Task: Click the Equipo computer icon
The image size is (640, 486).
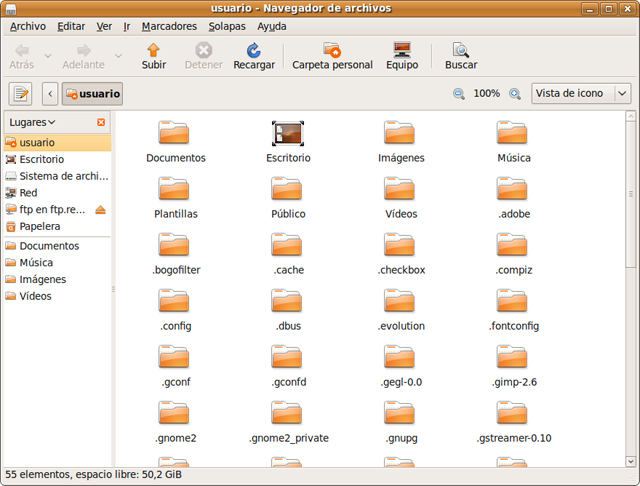Action: pyautogui.click(x=402, y=50)
